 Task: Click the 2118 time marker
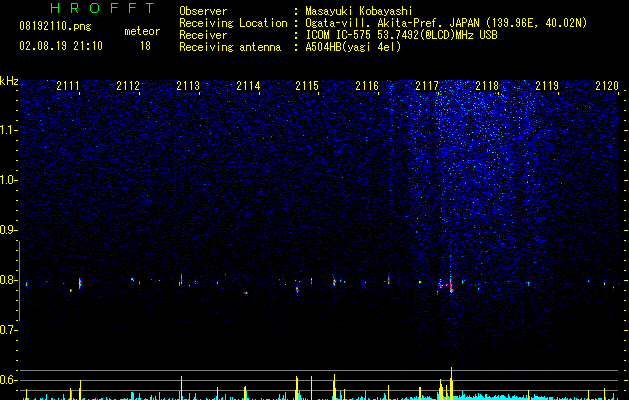pos(487,85)
